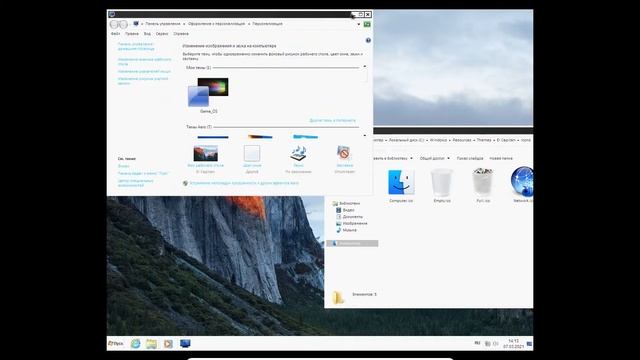
Task: Select Документы in the Explorer navigation pane
Action: coord(349,217)
